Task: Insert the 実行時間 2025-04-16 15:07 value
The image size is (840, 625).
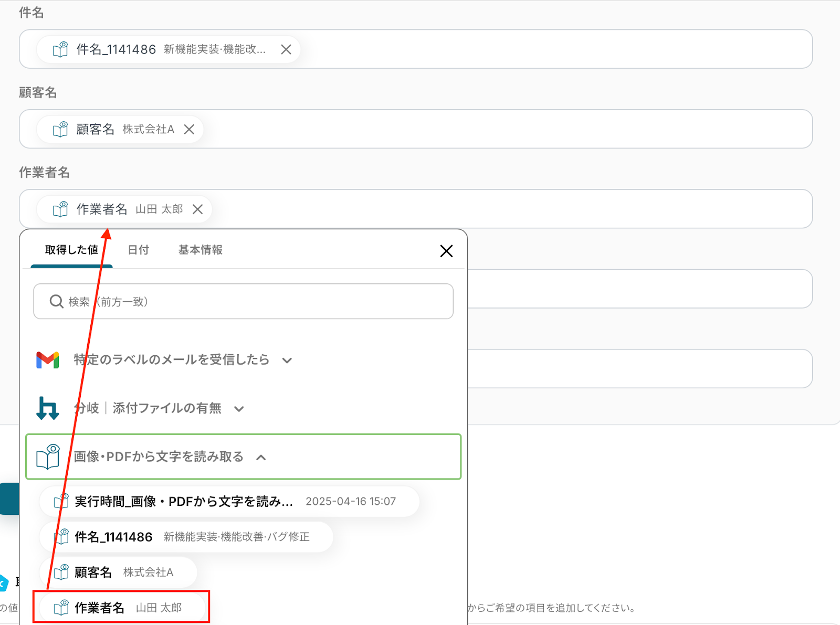Action: click(229, 502)
